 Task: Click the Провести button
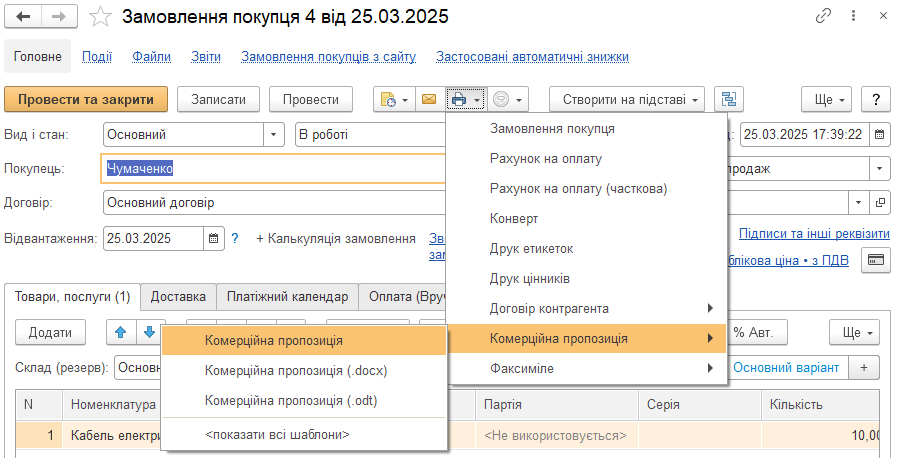coord(311,99)
